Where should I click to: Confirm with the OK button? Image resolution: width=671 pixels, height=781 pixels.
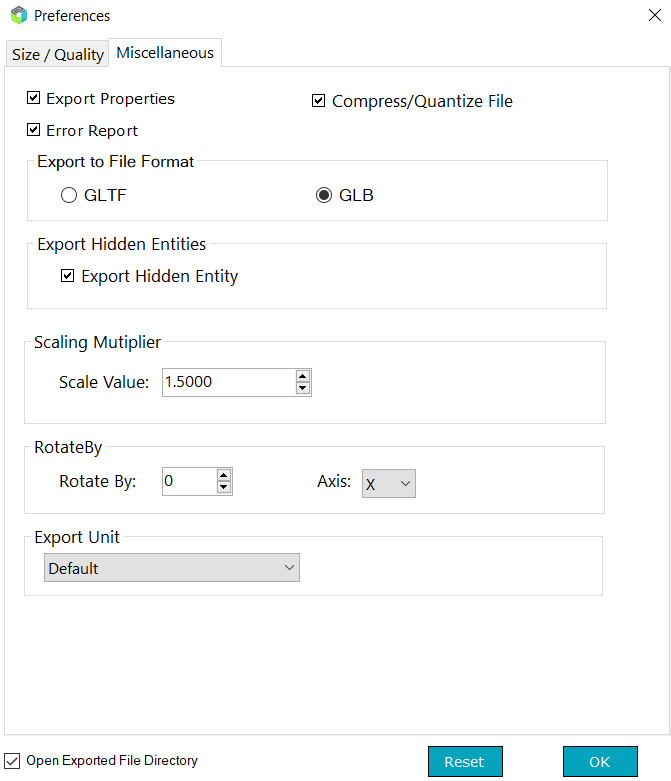coord(599,761)
